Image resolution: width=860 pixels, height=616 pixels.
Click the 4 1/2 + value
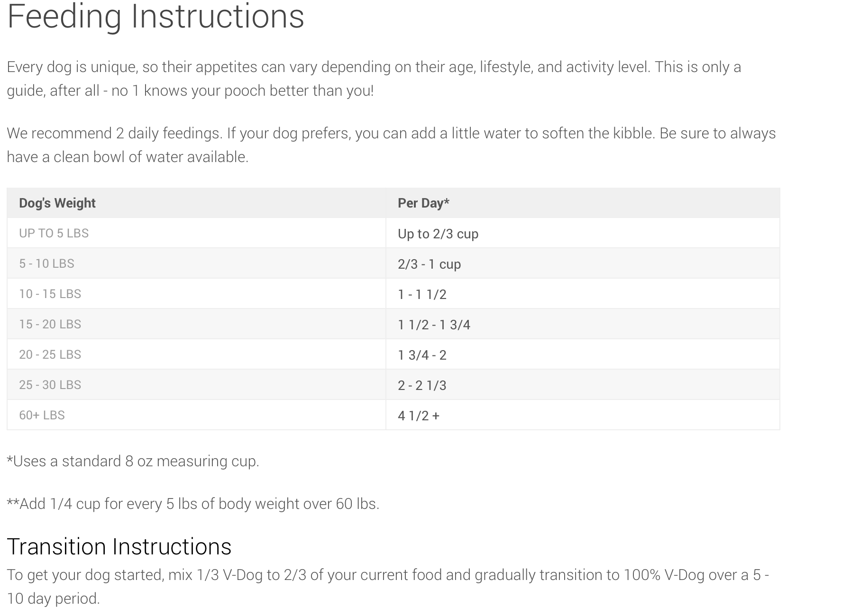point(419,416)
